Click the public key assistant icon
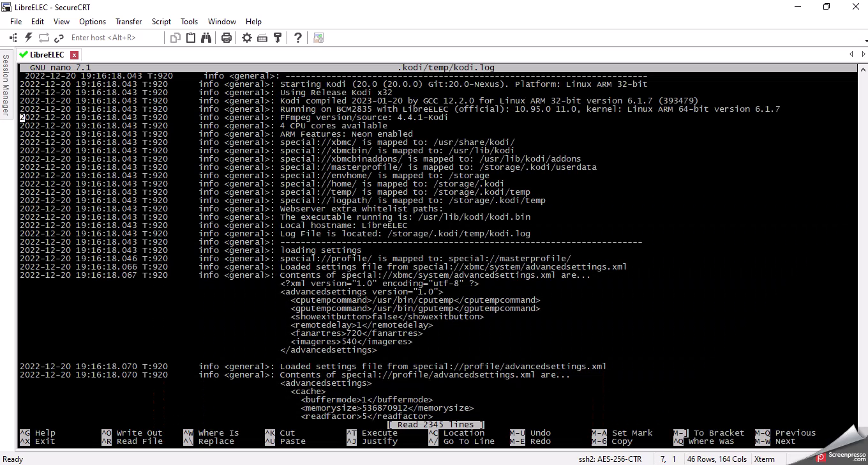Image resolution: width=868 pixels, height=465 pixels. pyautogui.click(x=277, y=38)
